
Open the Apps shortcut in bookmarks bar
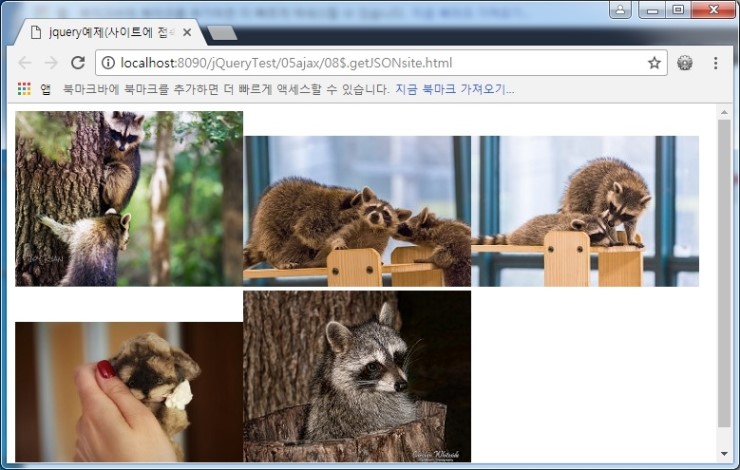coord(33,89)
